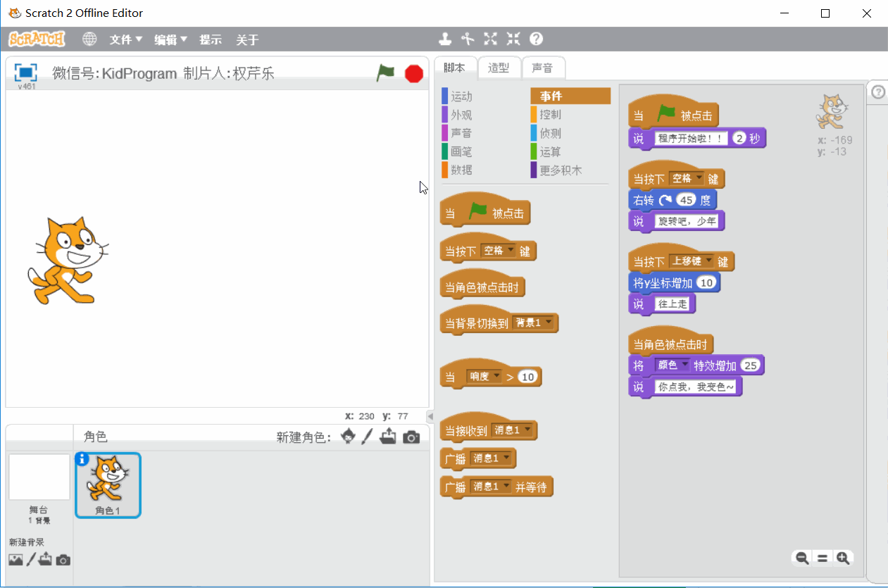Select the 声音 block category in palette
Image resolution: width=888 pixels, height=588 pixels.
pyautogui.click(x=462, y=133)
